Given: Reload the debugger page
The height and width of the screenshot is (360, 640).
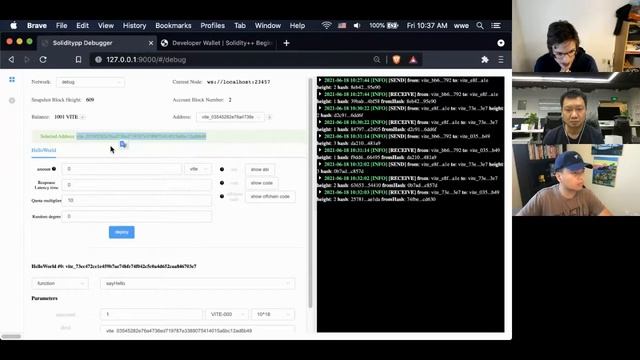Looking at the screenshot, I should pos(43,60).
